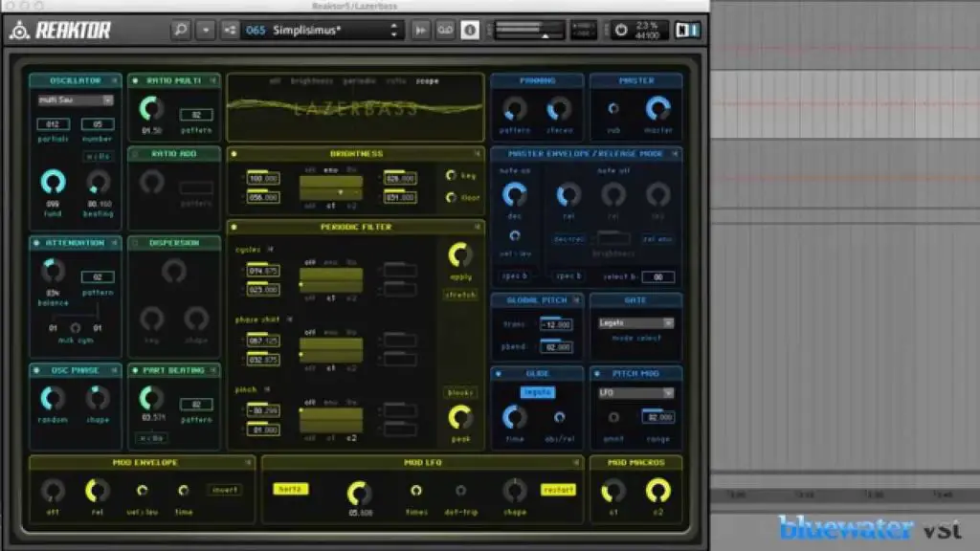Click the hertz button in Mod LFO
This screenshot has width=980, height=551.
(291, 489)
